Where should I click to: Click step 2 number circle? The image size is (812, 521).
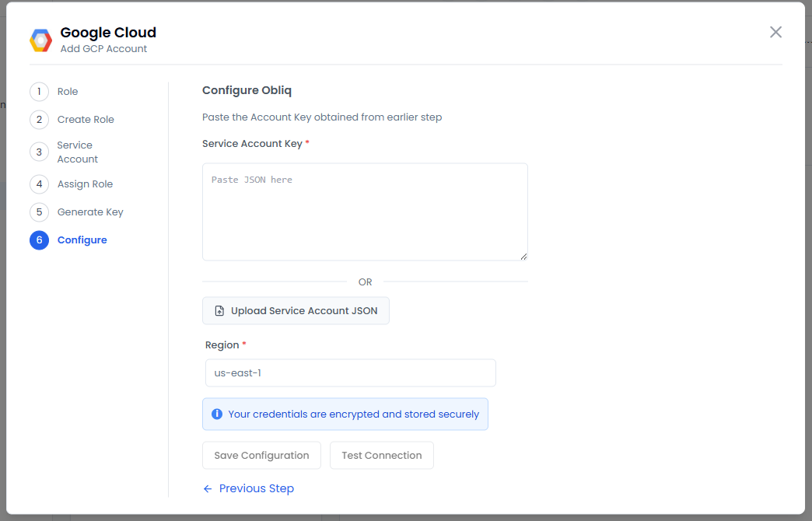pyautogui.click(x=39, y=120)
